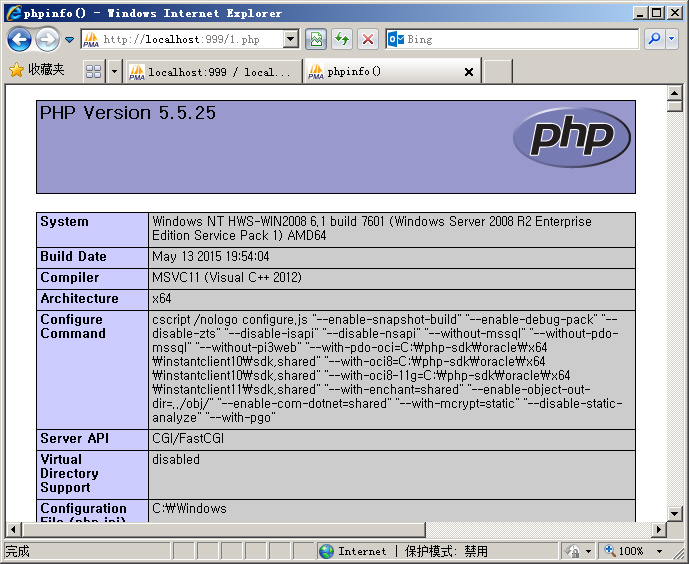This screenshot has height=564, width=689.
Task: Click the PMA favicon in address bar
Action: [x=91, y=40]
